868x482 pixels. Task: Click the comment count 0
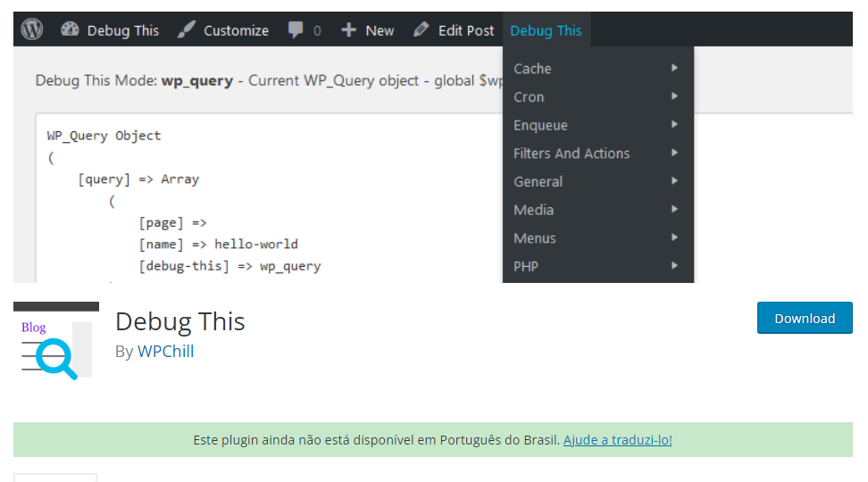point(317,30)
